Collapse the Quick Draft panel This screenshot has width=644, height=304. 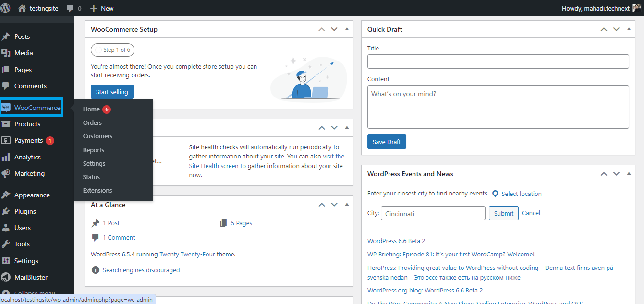tap(629, 29)
